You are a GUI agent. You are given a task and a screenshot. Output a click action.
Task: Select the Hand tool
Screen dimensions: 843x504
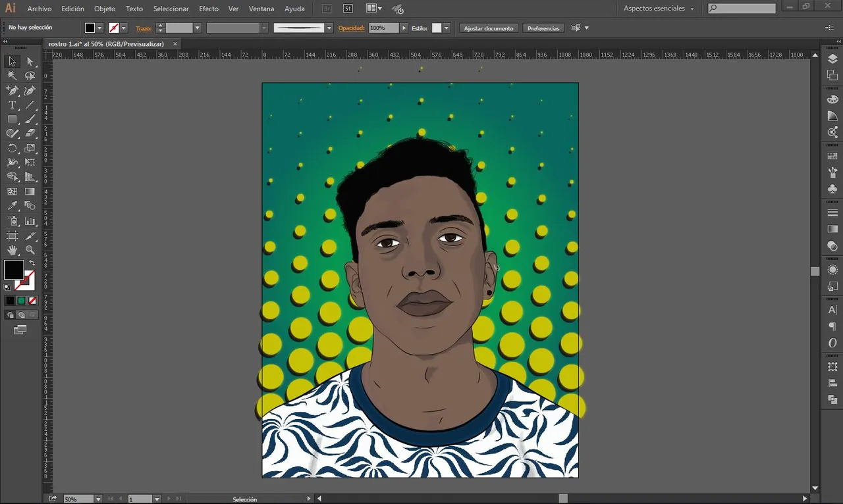[x=12, y=250]
